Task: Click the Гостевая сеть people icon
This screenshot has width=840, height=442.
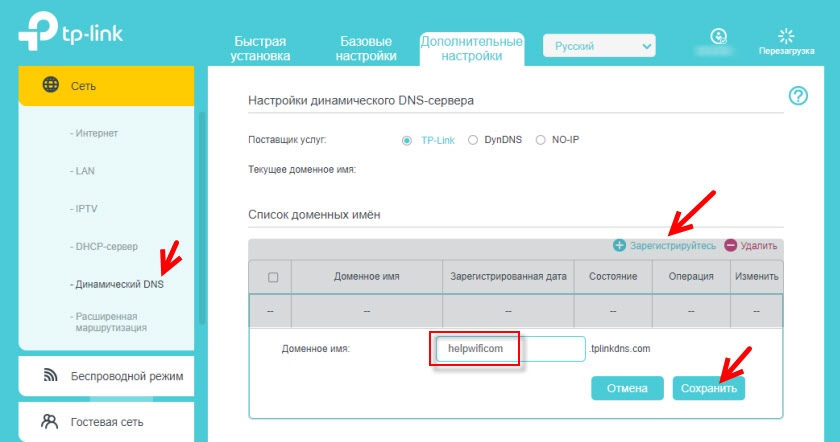Action: tap(50, 422)
